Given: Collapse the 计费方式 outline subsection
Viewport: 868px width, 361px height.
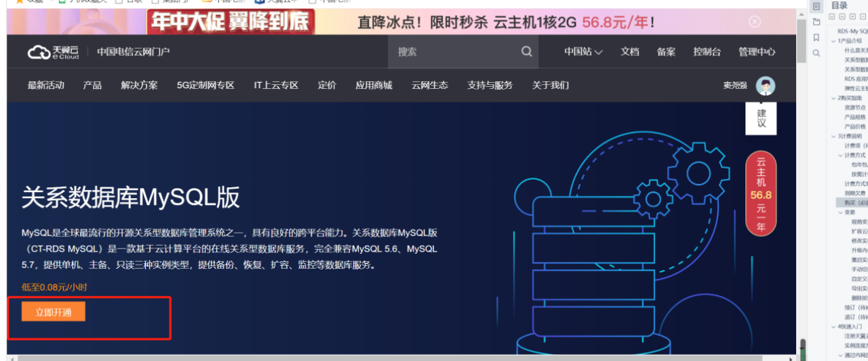Looking at the screenshot, I should pos(840,155).
